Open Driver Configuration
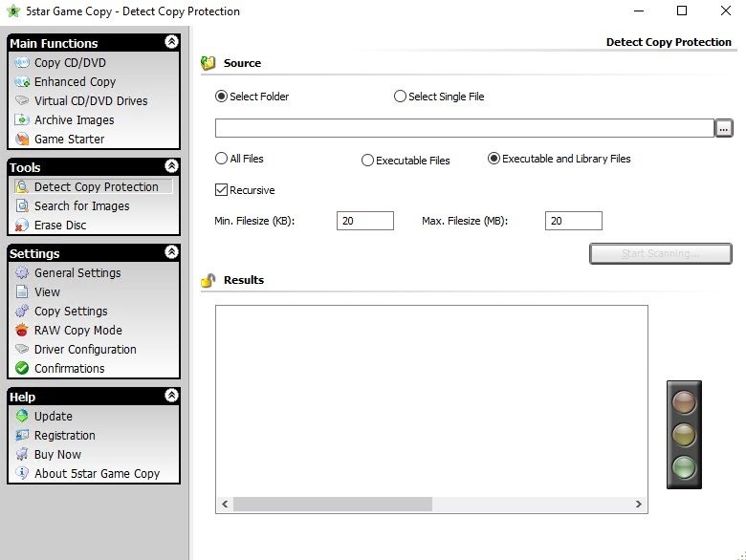The image size is (746, 560). point(85,350)
